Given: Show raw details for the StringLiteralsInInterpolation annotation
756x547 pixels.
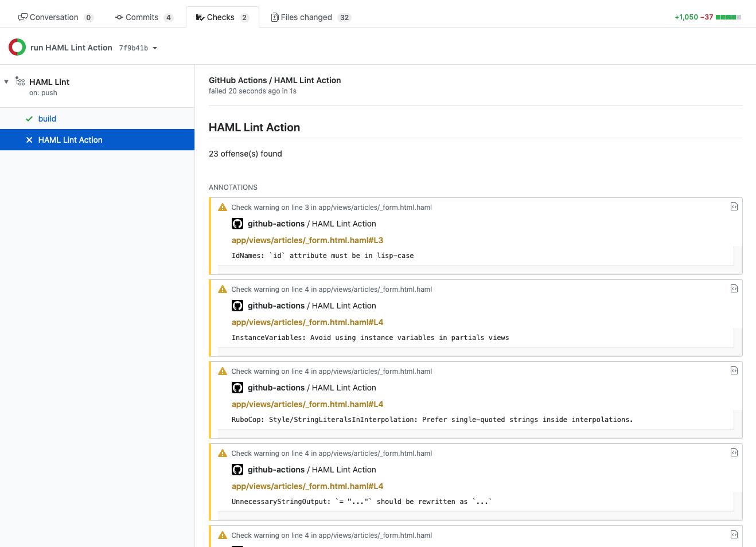Looking at the screenshot, I should coord(734,370).
